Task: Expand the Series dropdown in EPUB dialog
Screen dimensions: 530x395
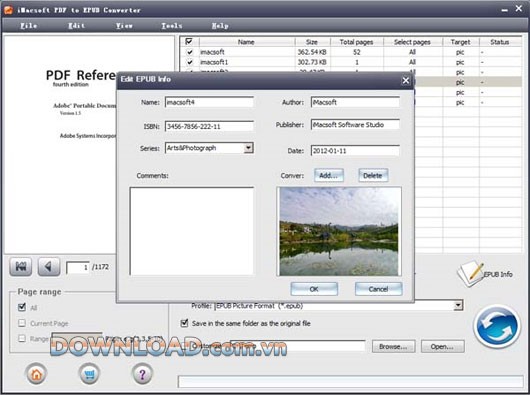Action: [248, 148]
